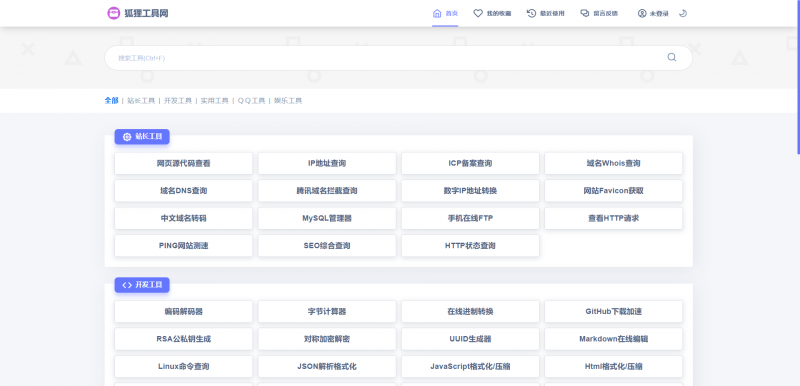This screenshot has width=800, height=386.
Task: Open RSA公私钥生成 tool
Action: coord(183,339)
